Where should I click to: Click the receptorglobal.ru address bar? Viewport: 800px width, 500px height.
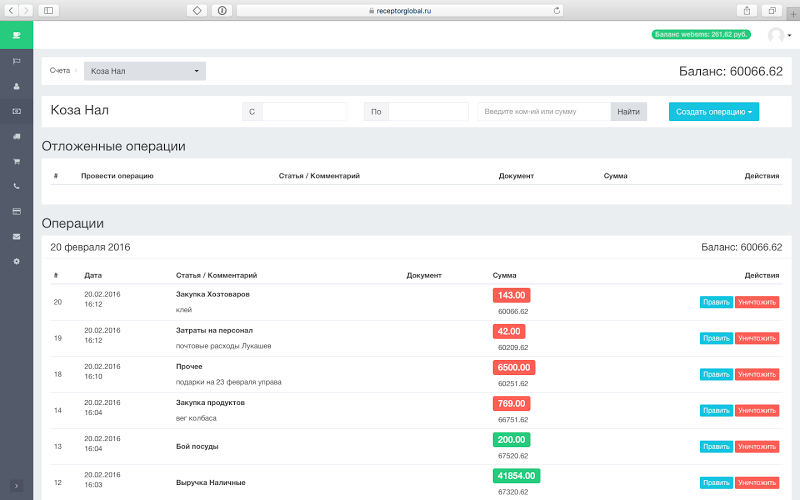pyautogui.click(x=400, y=10)
